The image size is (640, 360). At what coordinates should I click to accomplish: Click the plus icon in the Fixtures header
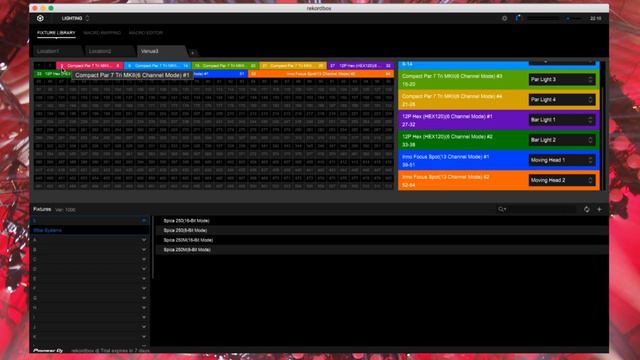click(599, 209)
